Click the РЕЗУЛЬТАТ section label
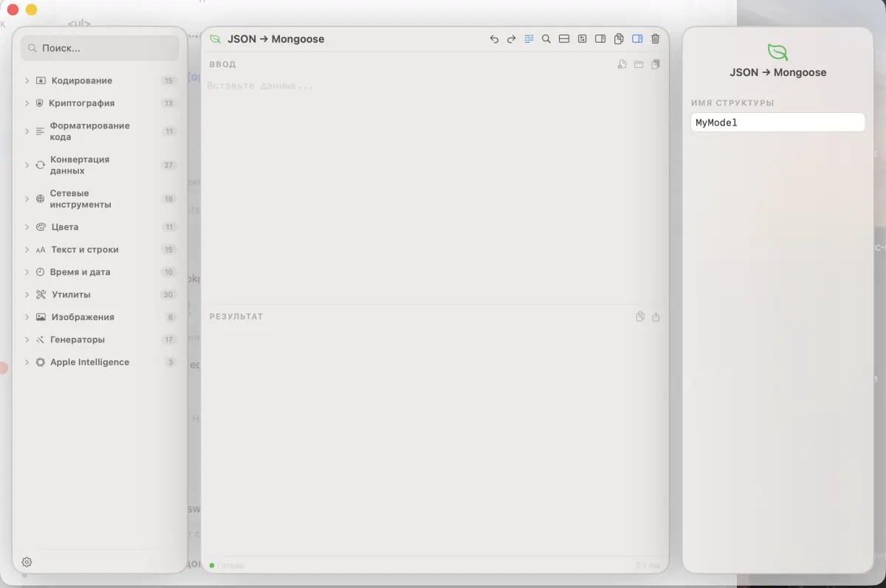Screen dimensions: 886x588 click(236, 317)
